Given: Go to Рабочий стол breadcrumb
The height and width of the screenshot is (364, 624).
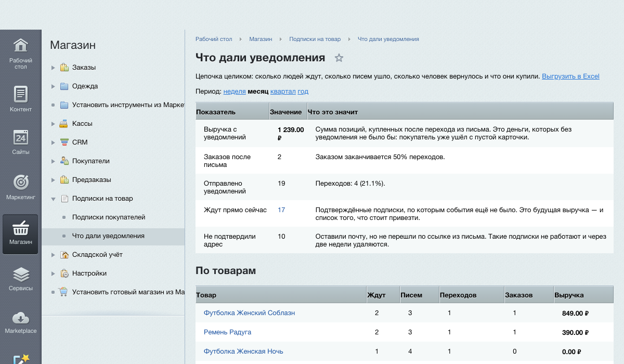Looking at the screenshot, I should coord(214,39).
